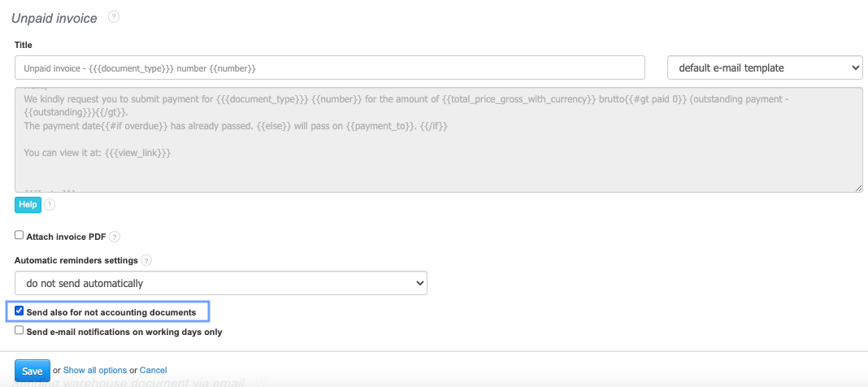Click help icon beside Automatic reminders settings

146,261
